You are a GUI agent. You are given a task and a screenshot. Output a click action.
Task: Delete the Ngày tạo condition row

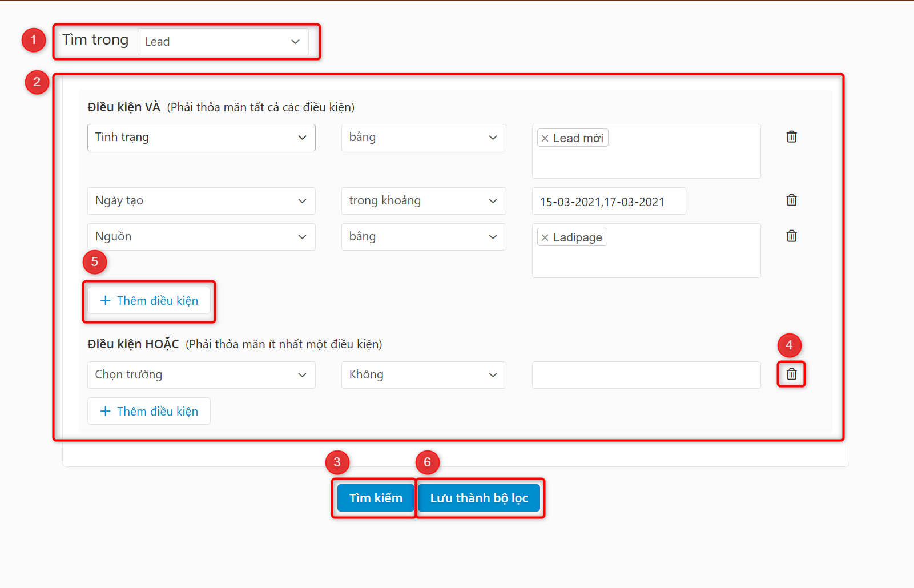pyautogui.click(x=791, y=200)
